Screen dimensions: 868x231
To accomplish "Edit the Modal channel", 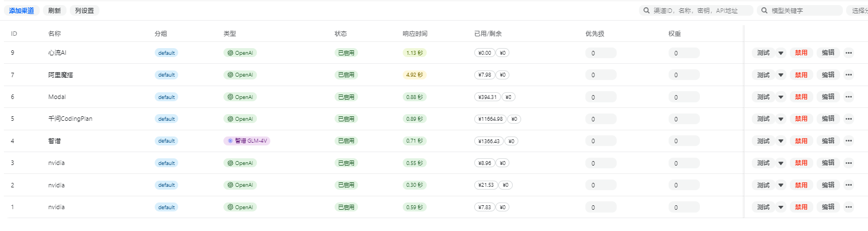I will pos(828,97).
